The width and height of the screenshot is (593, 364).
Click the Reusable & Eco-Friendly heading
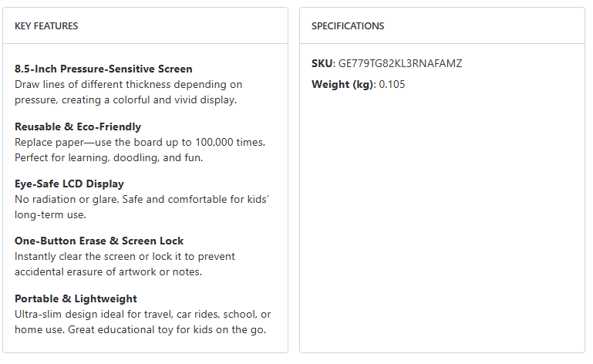click(78, 126)
